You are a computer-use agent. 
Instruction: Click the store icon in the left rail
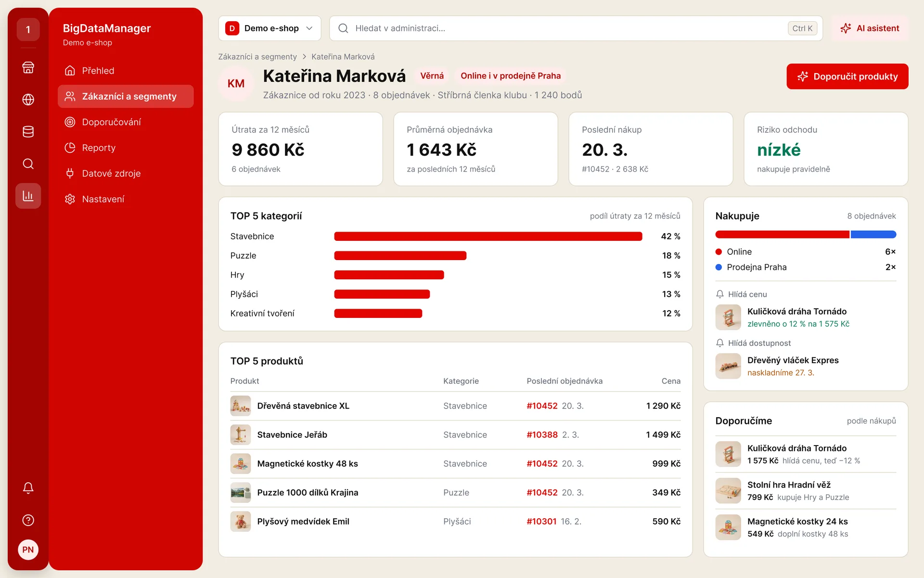coord(28,67)
